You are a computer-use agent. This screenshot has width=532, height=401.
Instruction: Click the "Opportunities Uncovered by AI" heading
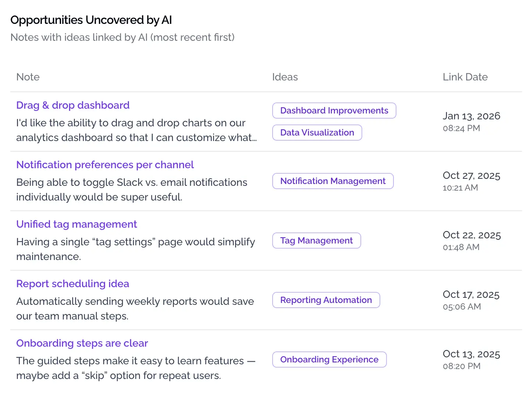(91, 20)
